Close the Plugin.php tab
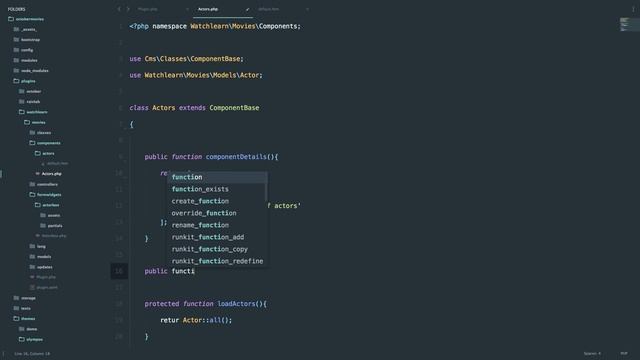Viewport: 640px width, 360px height. (187, 9)
